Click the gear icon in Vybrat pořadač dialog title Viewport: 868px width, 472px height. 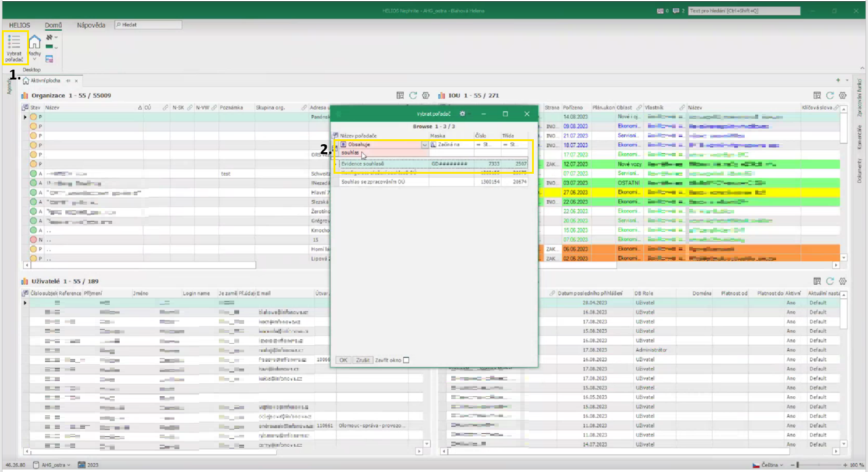coord(462,114)
